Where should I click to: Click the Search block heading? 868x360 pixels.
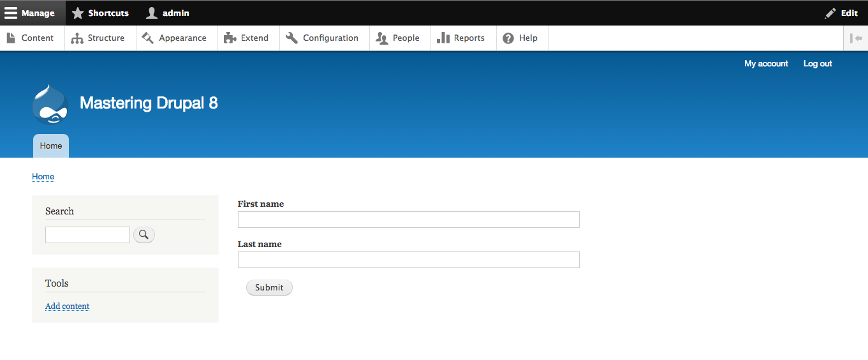[x=59, y=211]
